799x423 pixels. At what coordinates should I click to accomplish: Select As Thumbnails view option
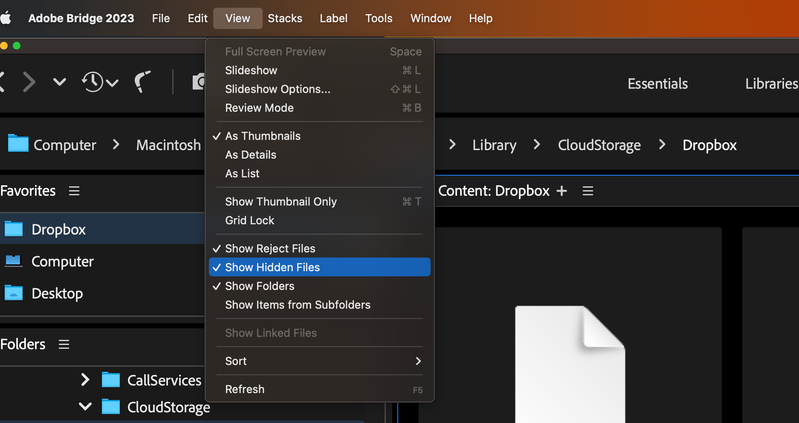(x=319, y=136)
